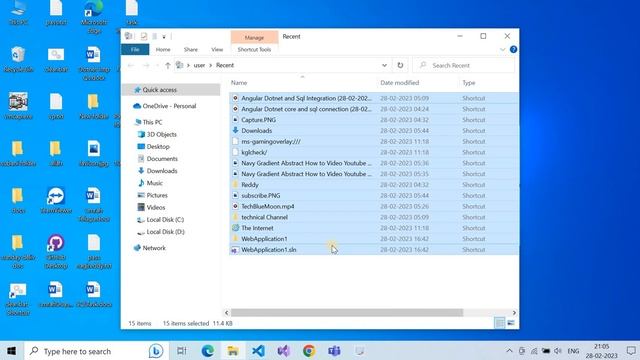Select technical Channel folder shortcut
The width and height of the screenshot is (640, 360).
pos(374,217)
